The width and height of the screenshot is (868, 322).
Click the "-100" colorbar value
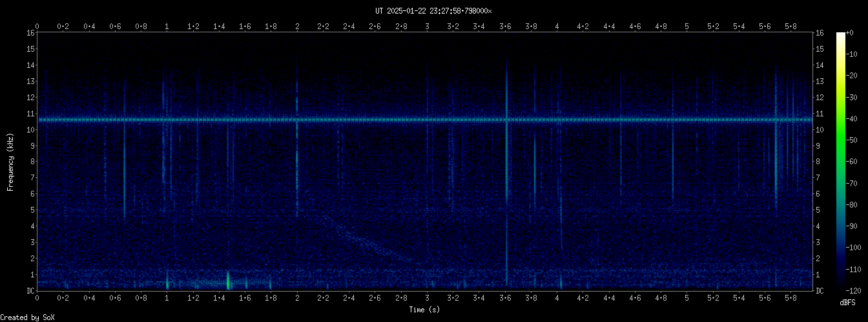click(854, 246)
